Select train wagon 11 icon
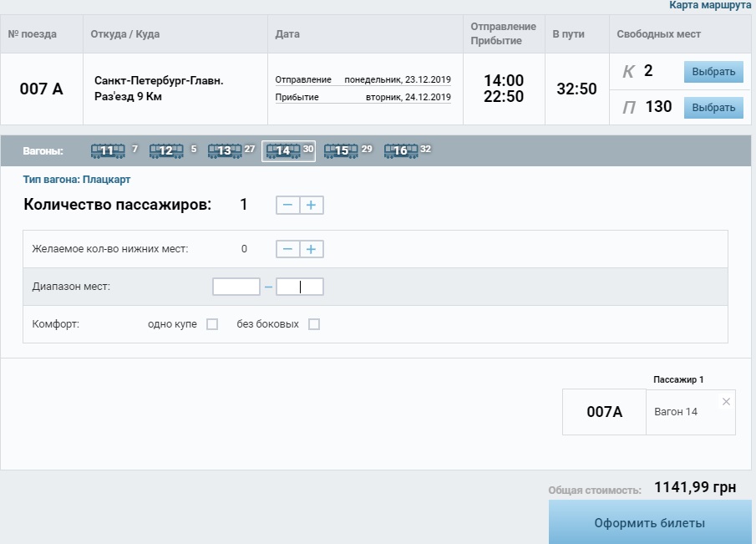756x544 pixels. (x=107, y=151)
